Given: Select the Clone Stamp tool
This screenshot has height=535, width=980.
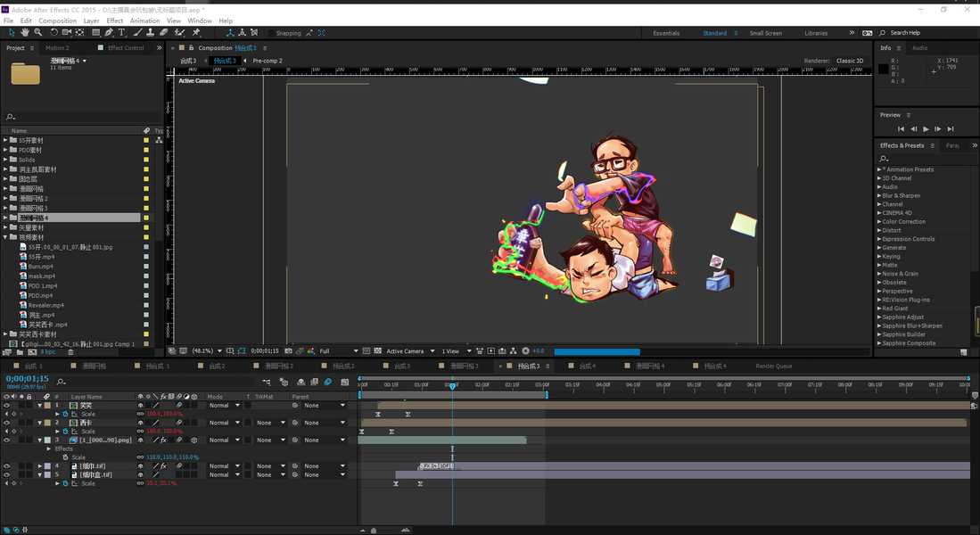Looking at the screenshot, I should point(151,32).
